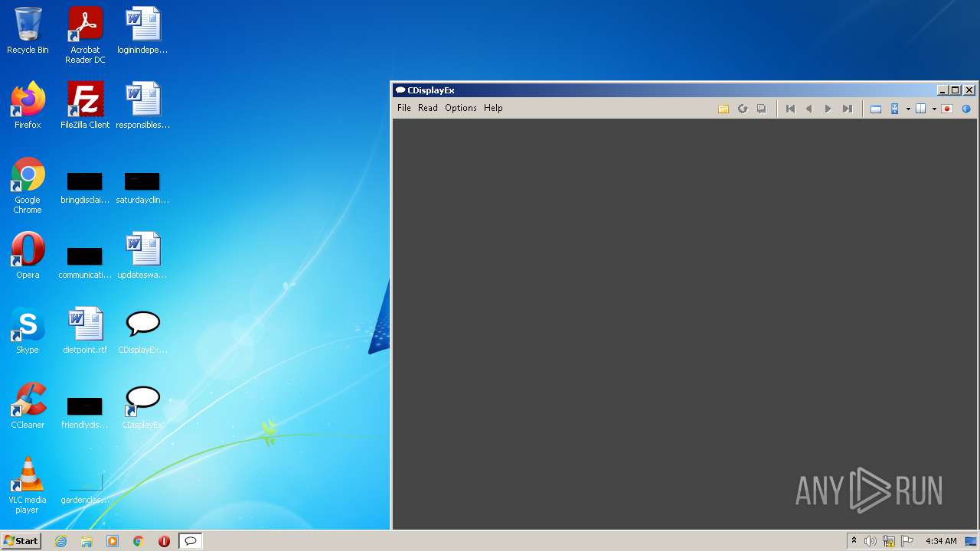Select the Recycle Bin desktop icon
Viewport: 980px width, 551px height.
[x=28, y=31]
